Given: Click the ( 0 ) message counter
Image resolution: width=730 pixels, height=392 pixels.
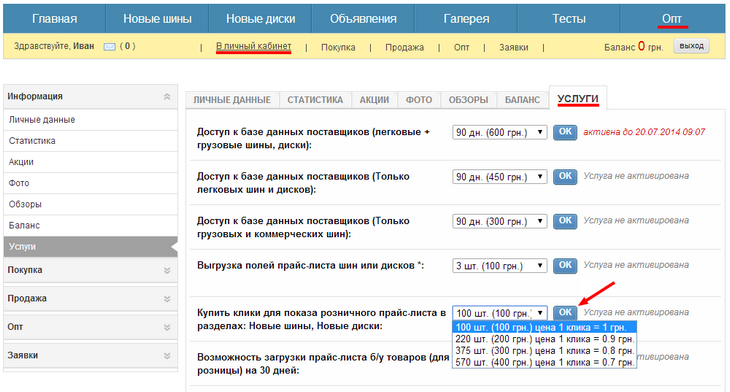Looking at the screenshot, I should 128,46.
